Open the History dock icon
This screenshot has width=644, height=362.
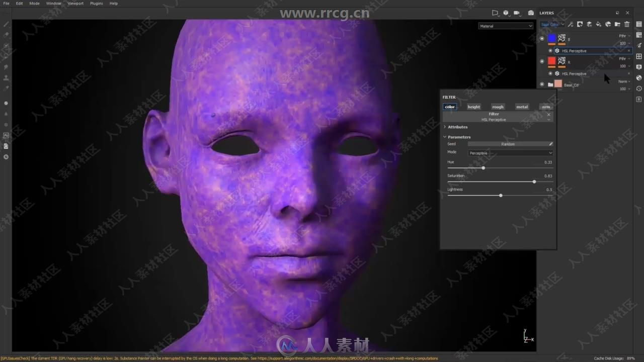[639, 88]
